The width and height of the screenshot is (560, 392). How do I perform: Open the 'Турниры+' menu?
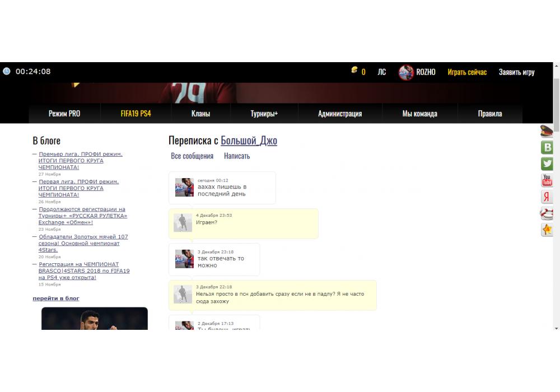(x=264, y=114)
